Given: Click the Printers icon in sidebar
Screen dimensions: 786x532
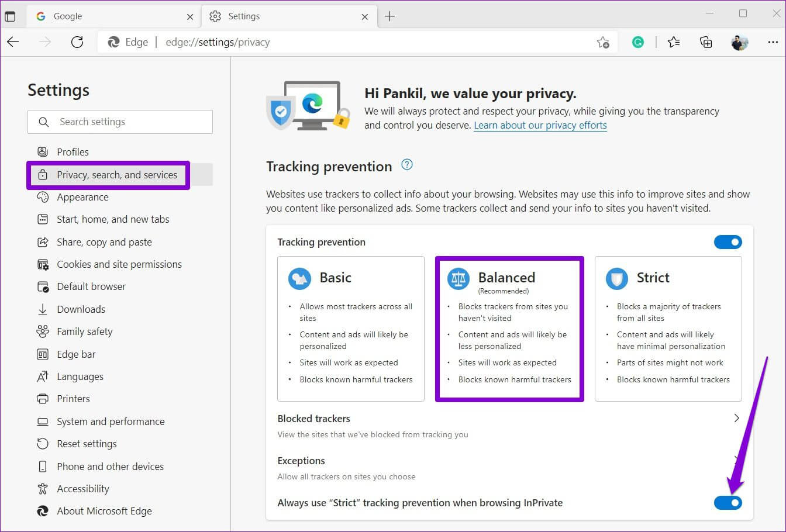Looking at the screenshot, I should [43, 399].
